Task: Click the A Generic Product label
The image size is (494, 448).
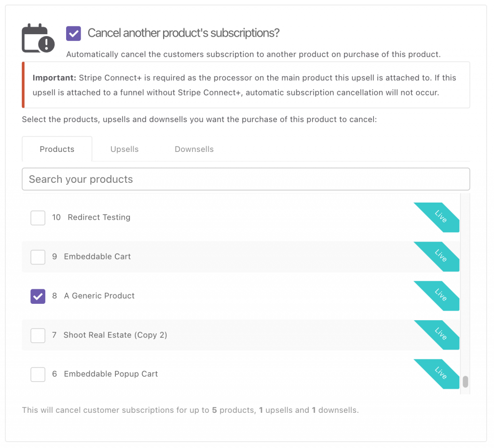Action: (x=99, y=296)
